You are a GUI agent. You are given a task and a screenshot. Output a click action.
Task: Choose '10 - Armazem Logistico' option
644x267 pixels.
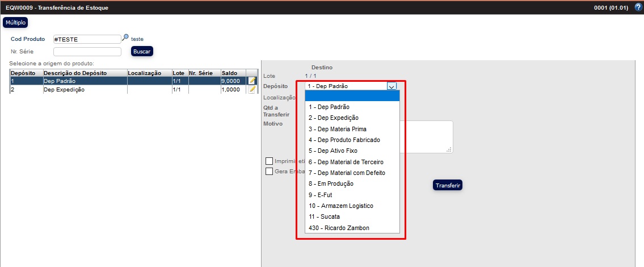coord(340,206)
